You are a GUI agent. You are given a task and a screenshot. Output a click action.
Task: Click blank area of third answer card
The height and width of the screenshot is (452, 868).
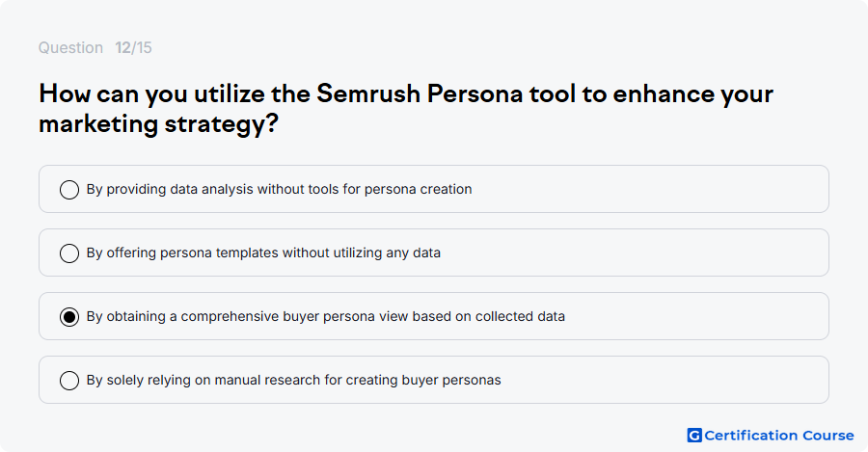coord(697,316)
